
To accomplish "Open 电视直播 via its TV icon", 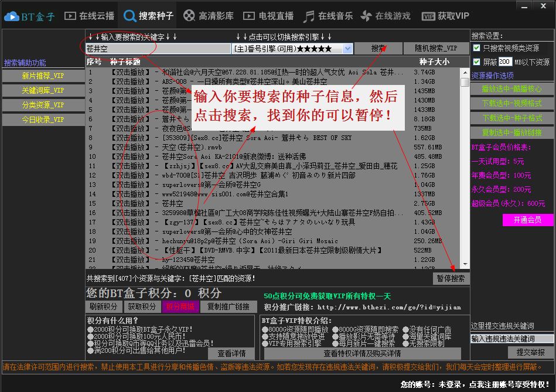I will [249, 16].
